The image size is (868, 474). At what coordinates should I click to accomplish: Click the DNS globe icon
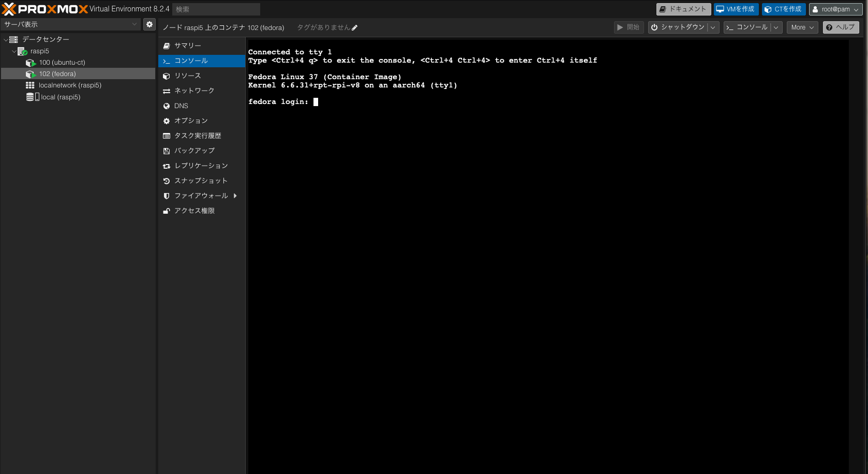[167, 106]
